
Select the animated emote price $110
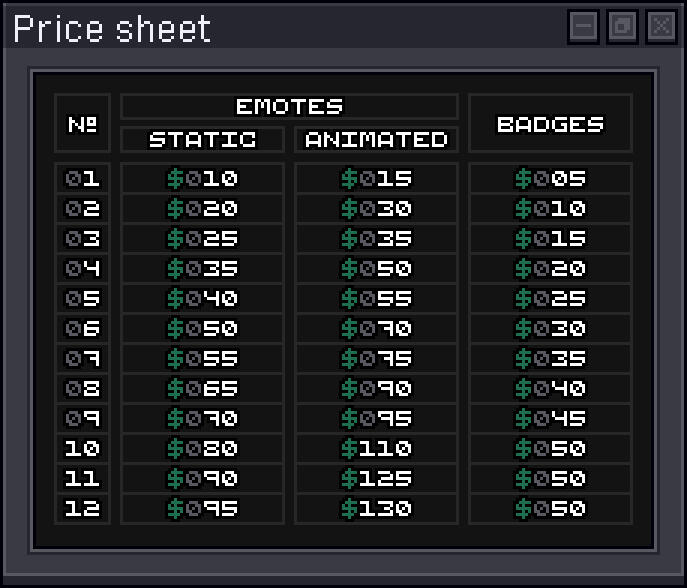(376, 449)
